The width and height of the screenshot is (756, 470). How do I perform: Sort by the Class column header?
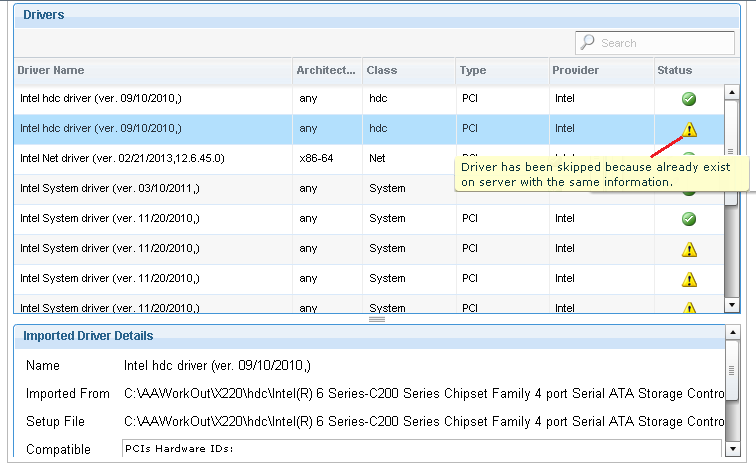tap(409, 70)
